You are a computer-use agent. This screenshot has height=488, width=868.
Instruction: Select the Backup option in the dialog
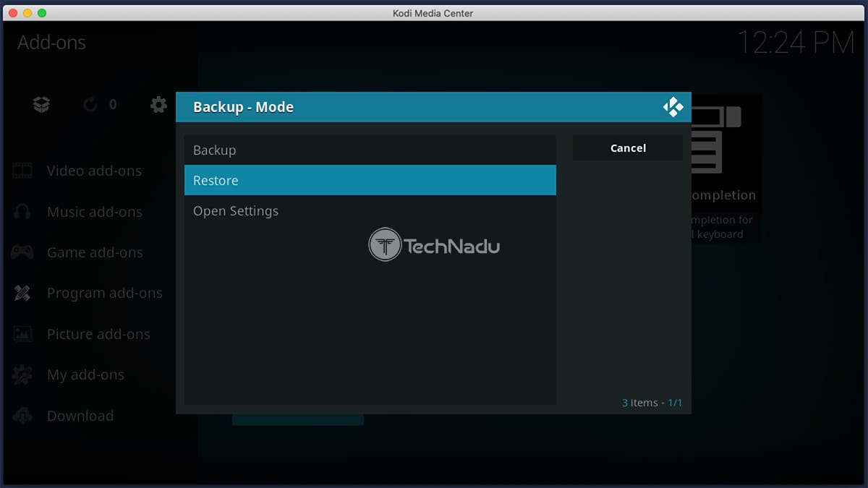(x=370, y=150)
